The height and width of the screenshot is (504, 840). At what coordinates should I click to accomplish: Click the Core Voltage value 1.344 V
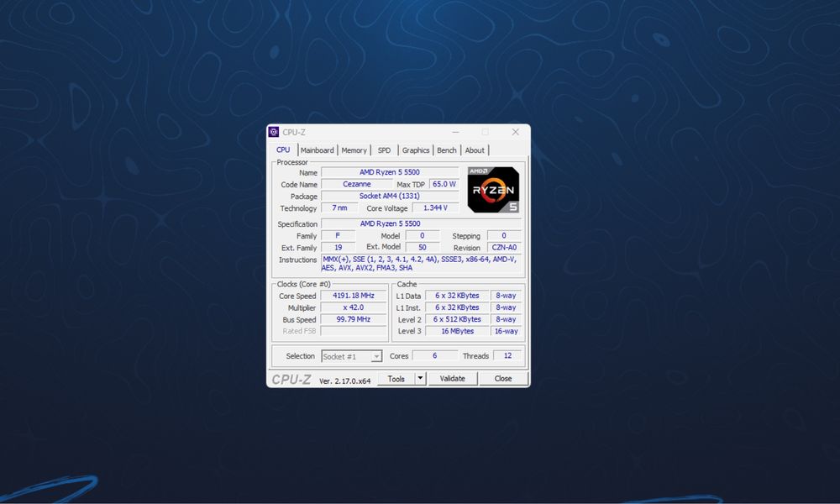(x=435, y=207)
